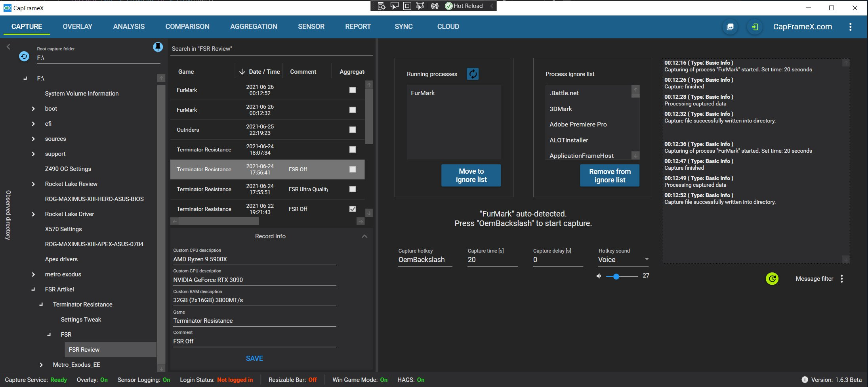The image size is (868, 387).
Task: Refresh the running processes list
Action: pyautogui.click(x=473, y=74)
